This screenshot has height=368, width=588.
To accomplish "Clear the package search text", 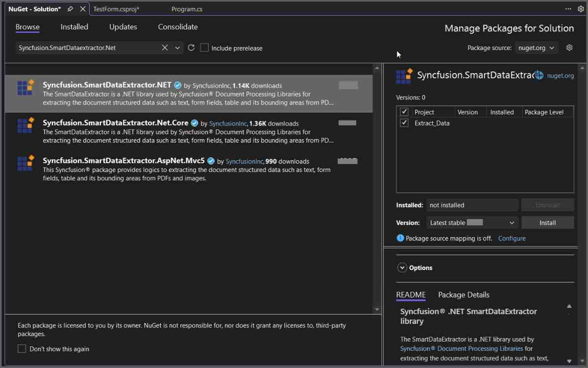I will (x=165, y=48).
